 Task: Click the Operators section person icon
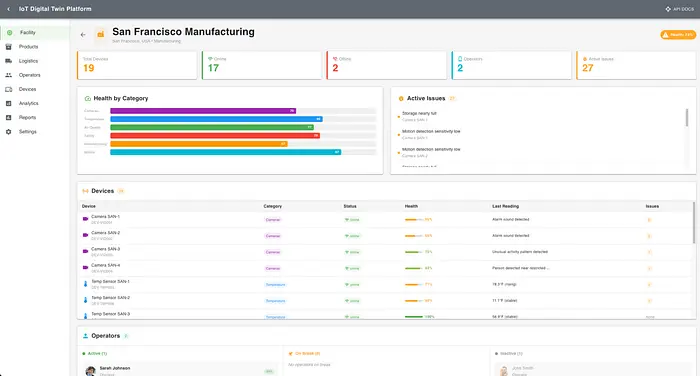coord(85,336)
